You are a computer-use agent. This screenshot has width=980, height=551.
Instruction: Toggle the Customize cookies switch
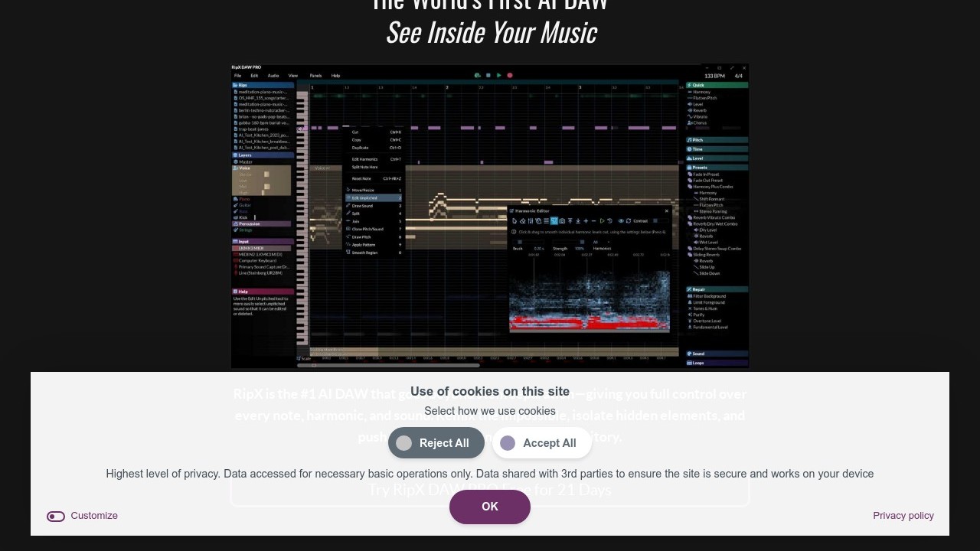click(x=56, y=517)
